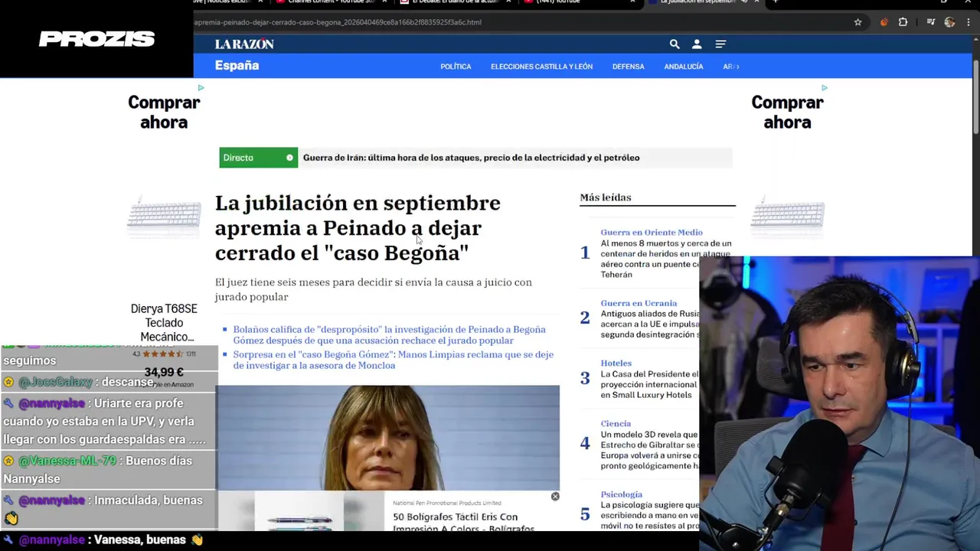Click right keyboard product image
Screen dimensions: 980x551
787,216
